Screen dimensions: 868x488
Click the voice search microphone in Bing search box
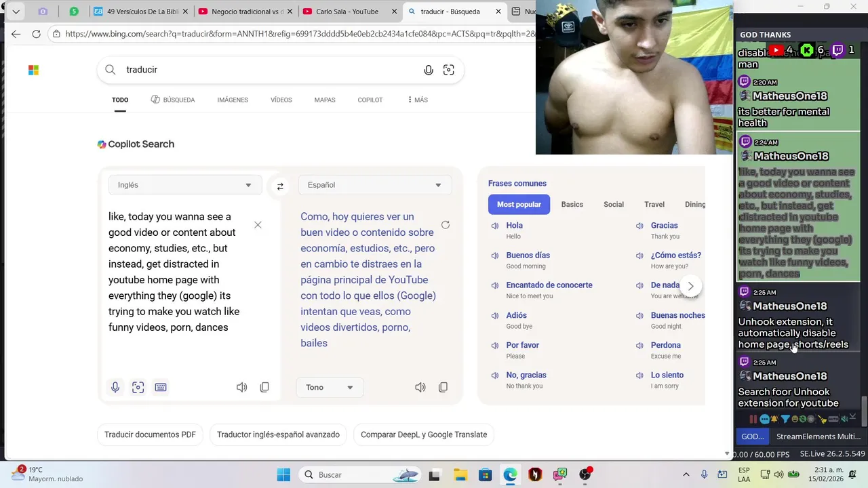(x=429, y=70)
